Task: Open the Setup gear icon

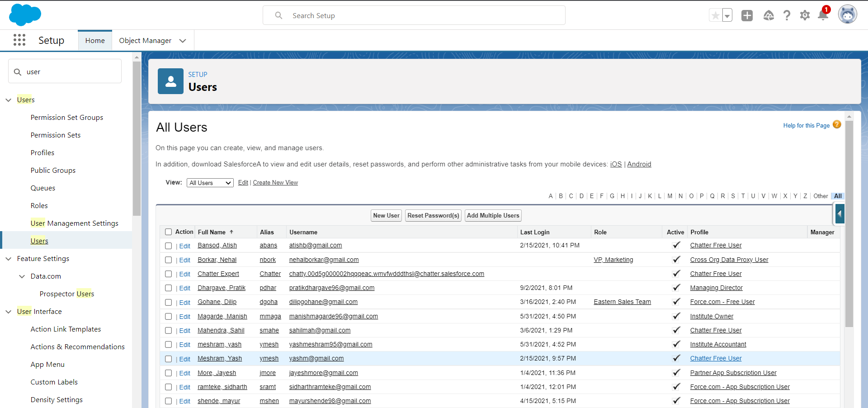Action: coord(805,16)
